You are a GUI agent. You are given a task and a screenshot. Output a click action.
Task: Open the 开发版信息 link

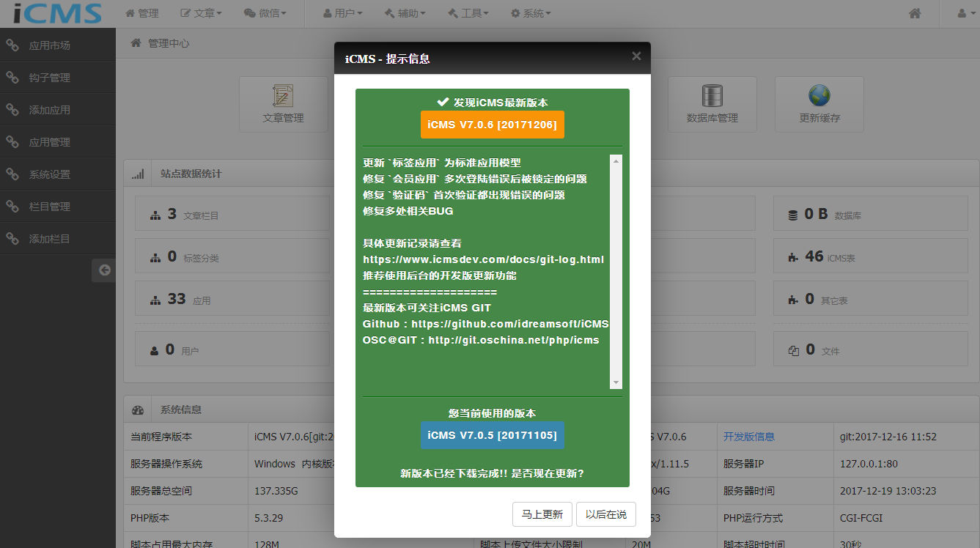tap(748, 437)
